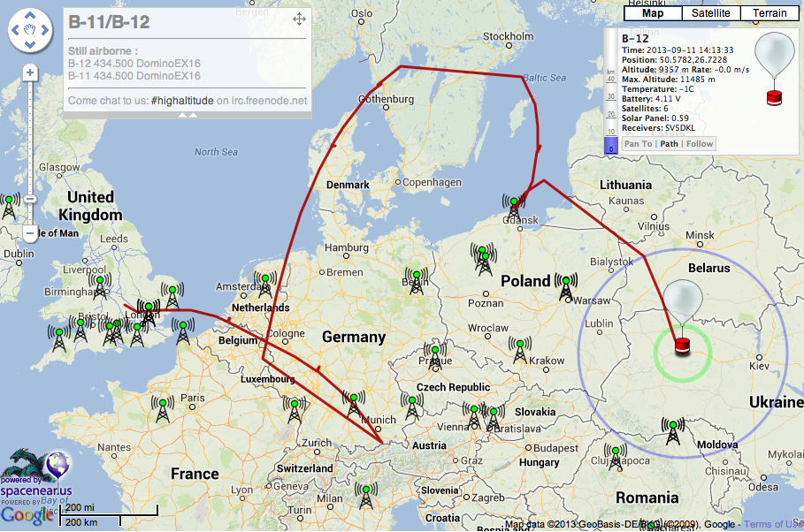The image size is (804, 532).
Task: Toggle the Path display for B-12
Action: (670, 144)
